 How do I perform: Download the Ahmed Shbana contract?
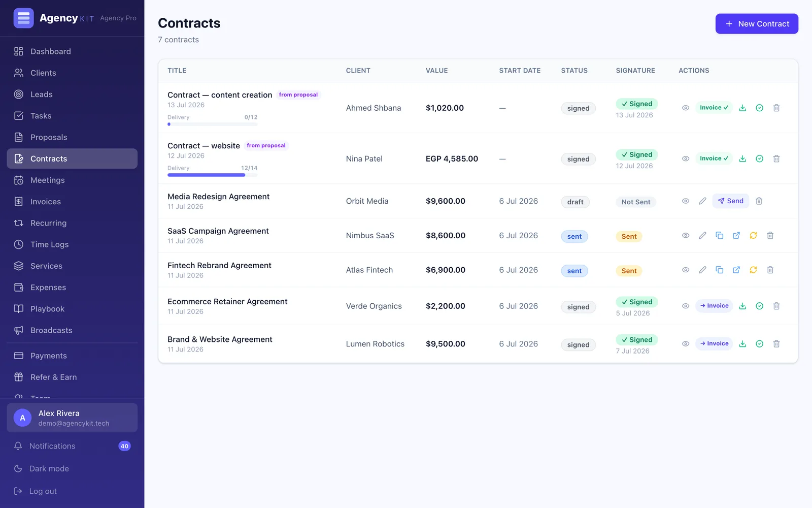pyautogui.click(x=742, y=108)
